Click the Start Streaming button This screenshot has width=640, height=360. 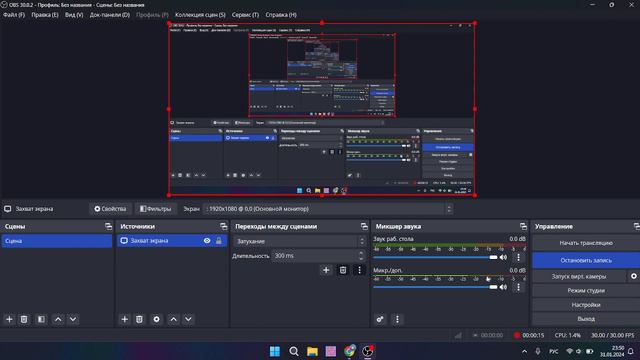point(586,243)
